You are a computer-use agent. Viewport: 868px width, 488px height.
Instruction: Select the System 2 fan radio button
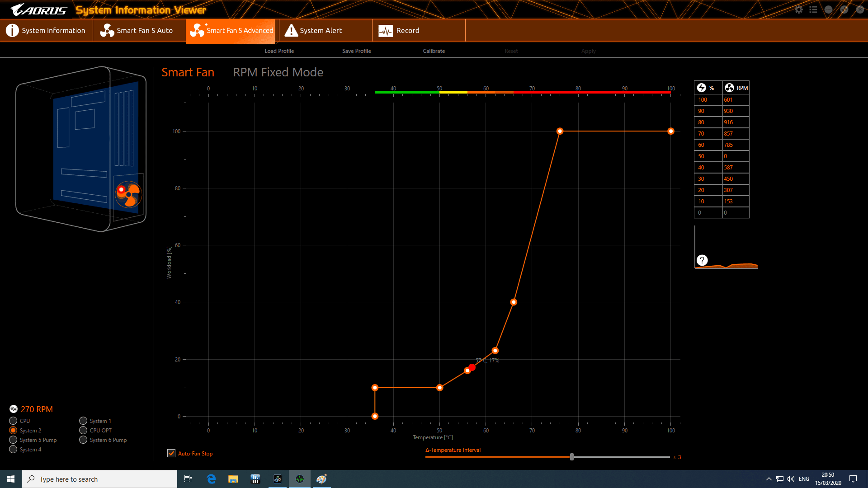point(13,430)
